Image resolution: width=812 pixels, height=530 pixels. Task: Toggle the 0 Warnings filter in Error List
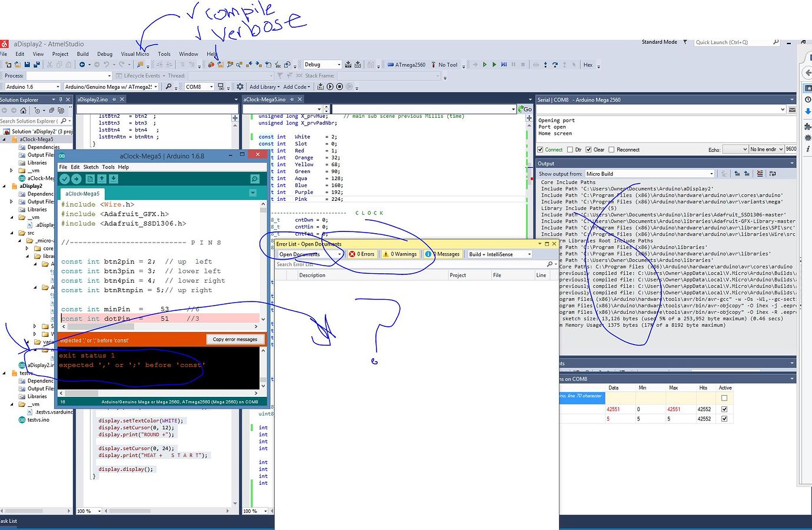coord(400,254)
